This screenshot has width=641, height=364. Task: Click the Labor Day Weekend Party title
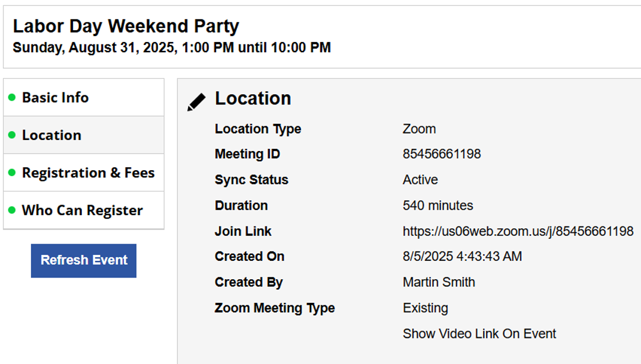pyautogui.click(x=126, y=26)
